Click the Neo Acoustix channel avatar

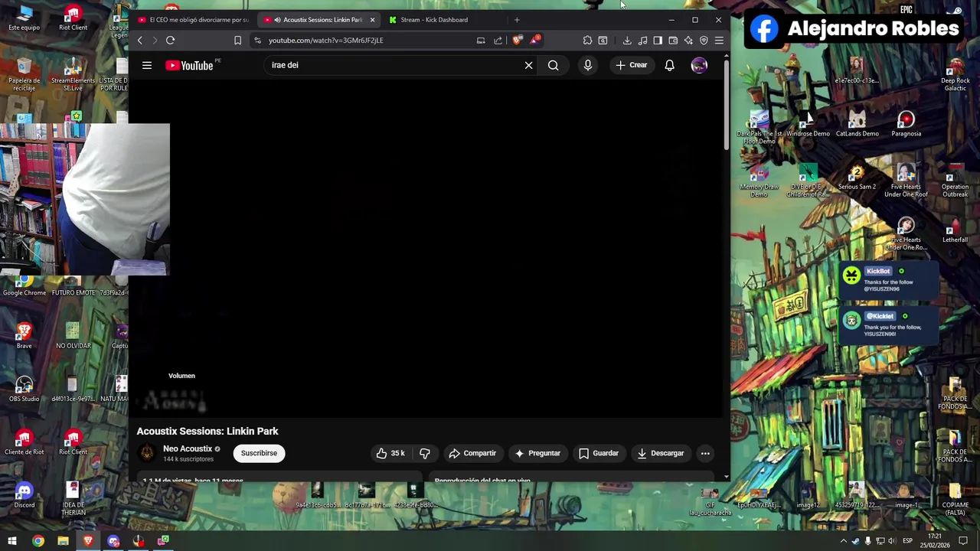click(x=146, y=453)
